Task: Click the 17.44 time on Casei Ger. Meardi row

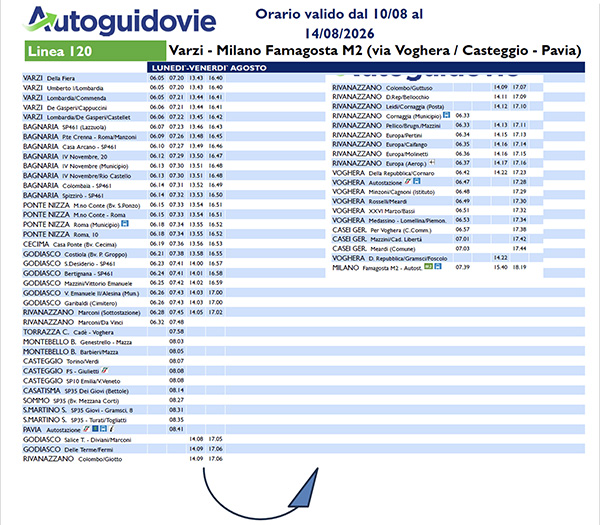Action: (519, 248)
